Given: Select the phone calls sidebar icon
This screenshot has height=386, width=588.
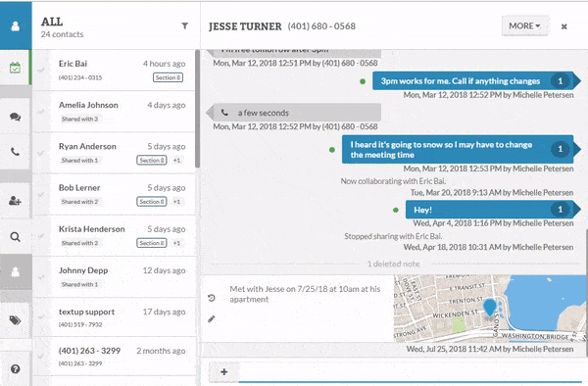Looking at the screenshot, I should (x=15, y=152).
